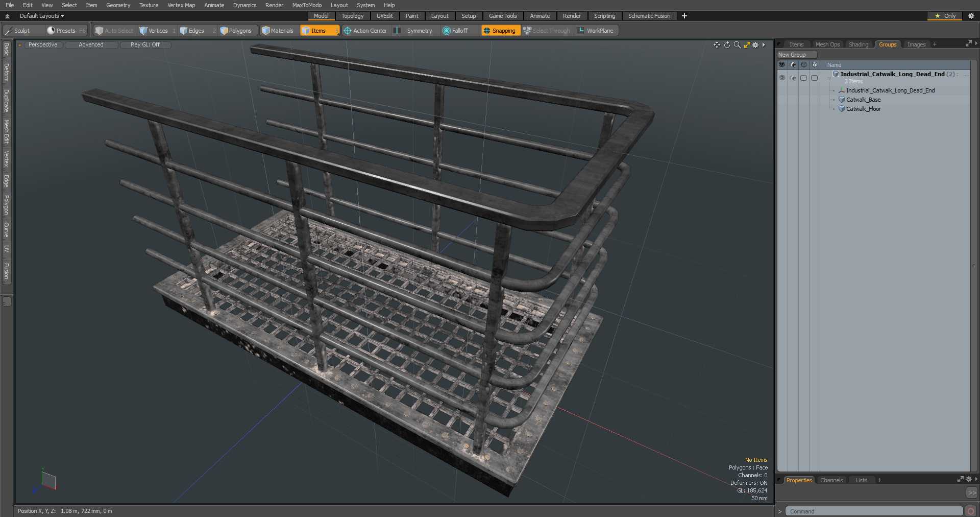Toggle the second checkbox of Industrial_Catwalk group row
This screenshot has width=980, height=517.
click(815, 78)
